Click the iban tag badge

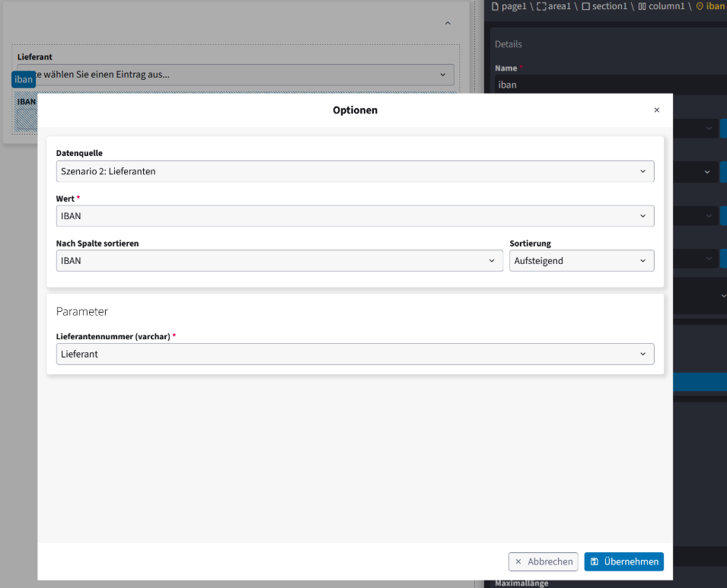tap(23, 79)
